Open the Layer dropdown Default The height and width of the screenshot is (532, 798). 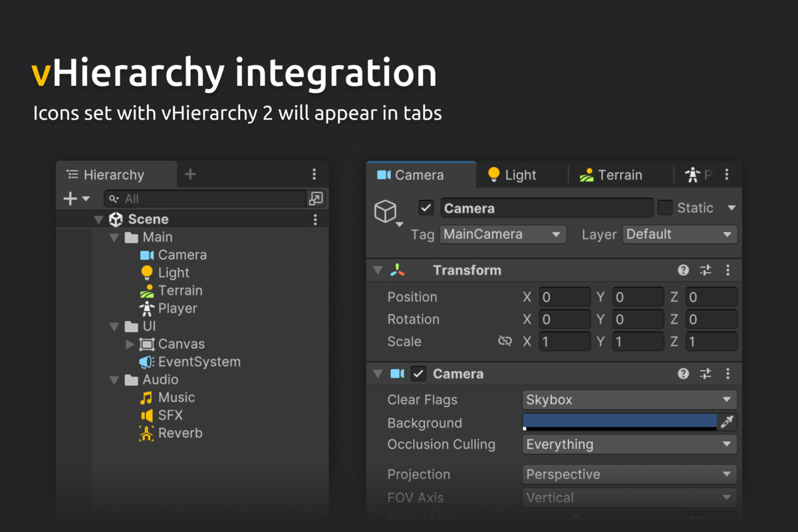click(x=680, y=234)
